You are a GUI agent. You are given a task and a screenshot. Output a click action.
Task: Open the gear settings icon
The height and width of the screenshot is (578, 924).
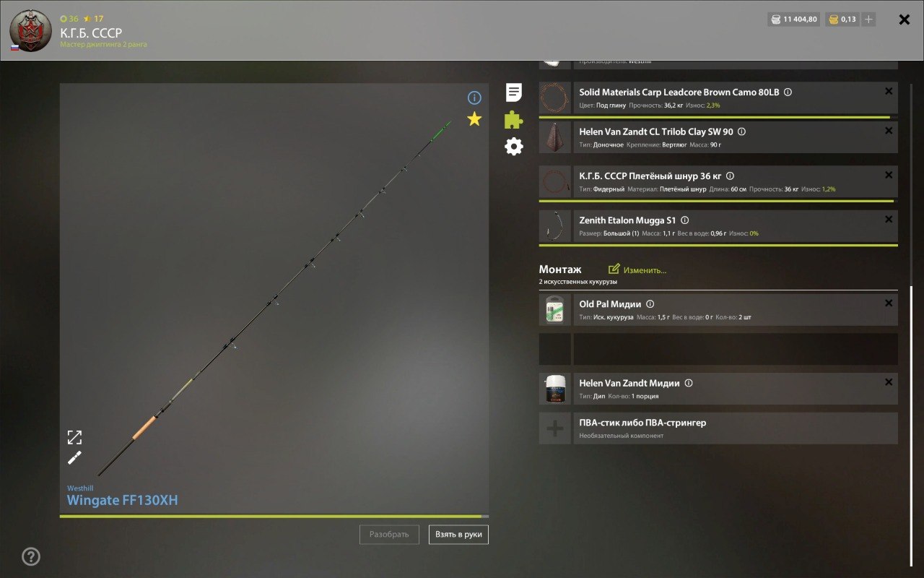click(x=513, y=146)
